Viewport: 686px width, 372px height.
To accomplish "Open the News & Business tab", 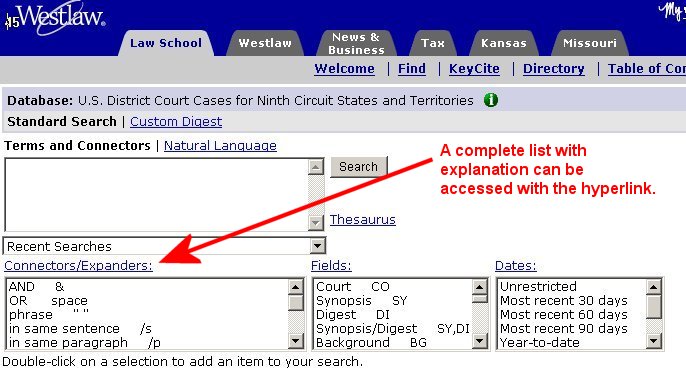I will (x=356, y=43).
